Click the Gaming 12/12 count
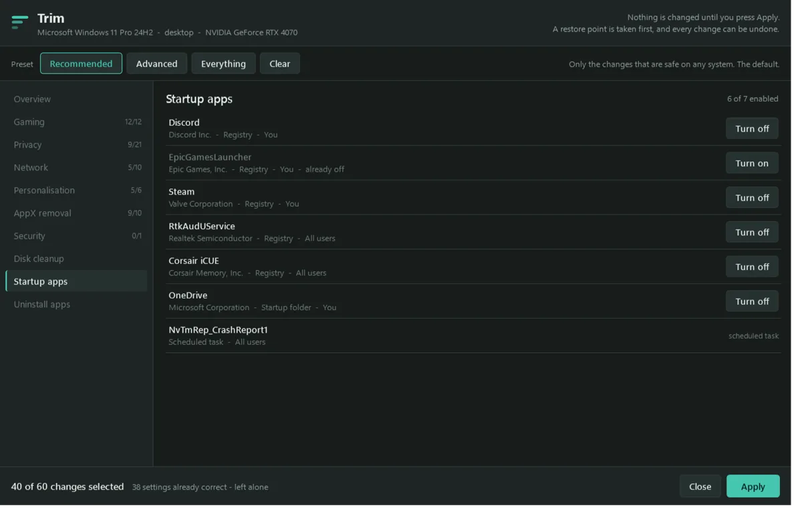 [133, 122]
